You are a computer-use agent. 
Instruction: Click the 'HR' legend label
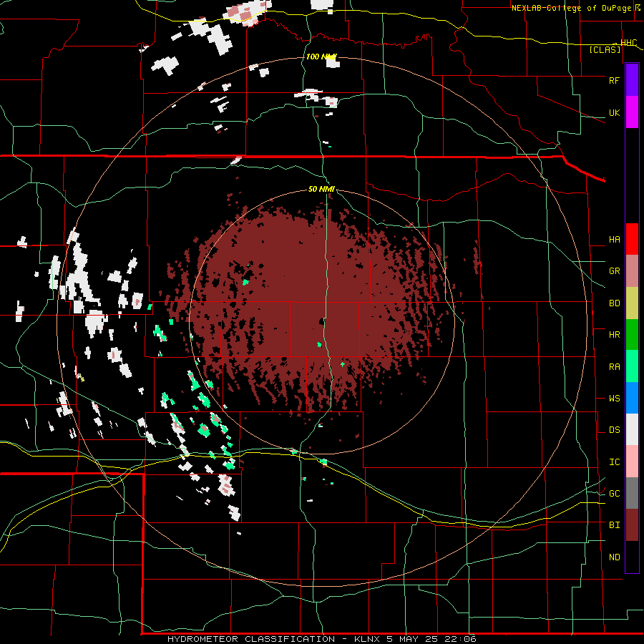pos(614,335)
